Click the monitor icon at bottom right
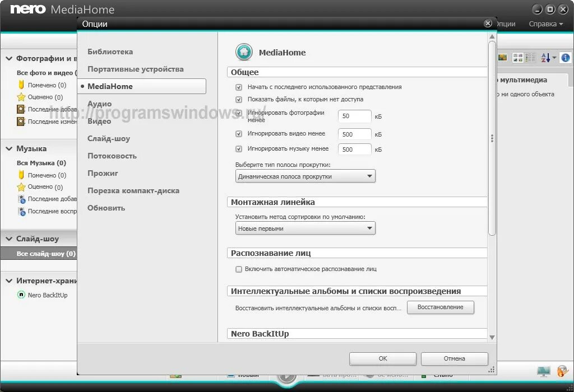The height and width of the screenshot is (392, 574). (x=544, y=371)
